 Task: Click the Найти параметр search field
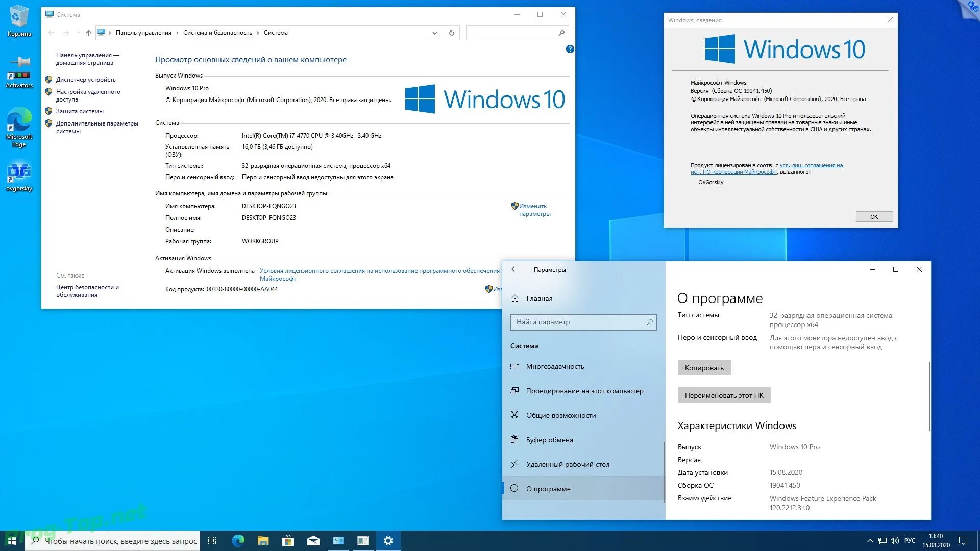click(x=583, y=322)
